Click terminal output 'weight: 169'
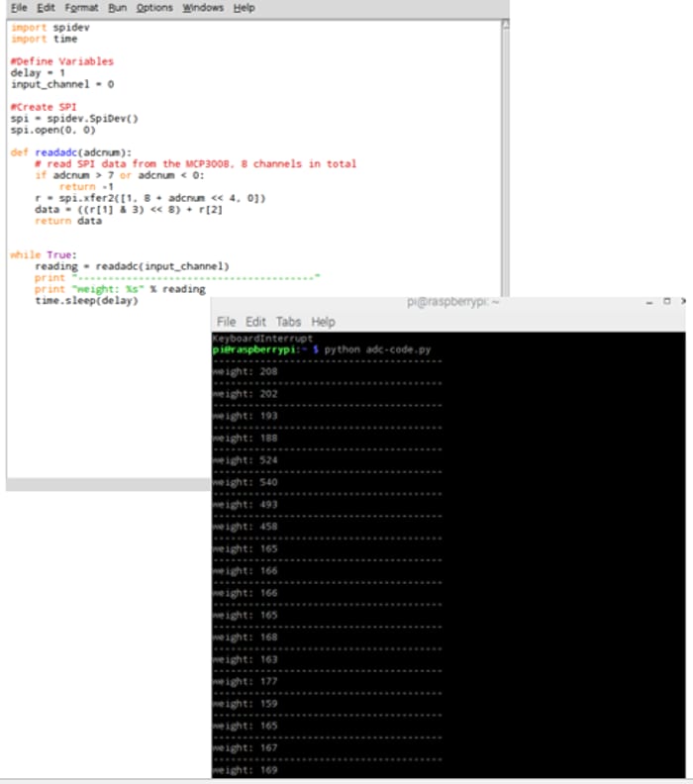Image resolution: width=693 pixels, height=784 pixels. [x=245, y=770]
